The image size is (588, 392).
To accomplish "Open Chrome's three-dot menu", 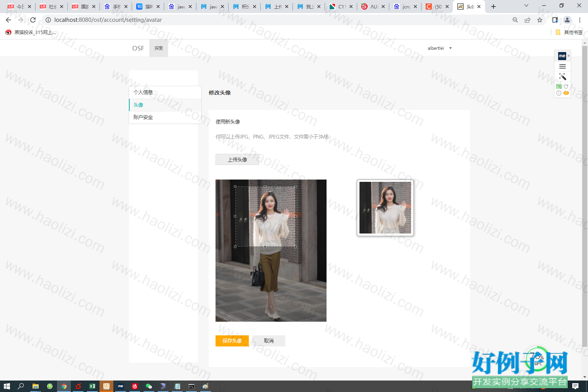I will 580,20.
